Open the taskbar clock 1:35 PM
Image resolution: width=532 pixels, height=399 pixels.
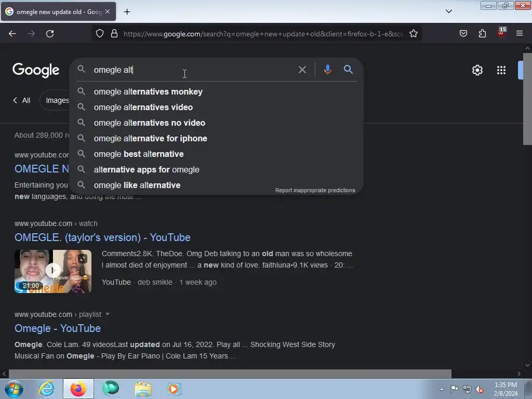point(506,389)
